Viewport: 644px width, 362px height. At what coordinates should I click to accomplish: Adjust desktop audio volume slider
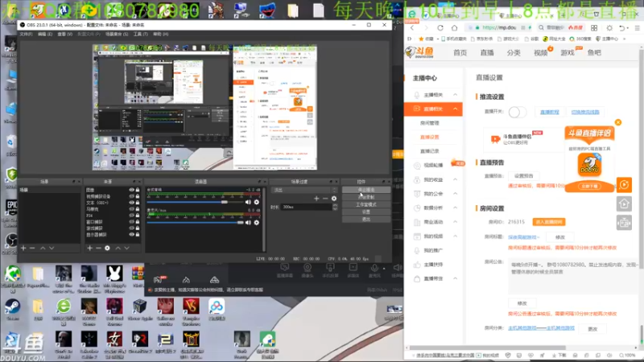(193, 202)
